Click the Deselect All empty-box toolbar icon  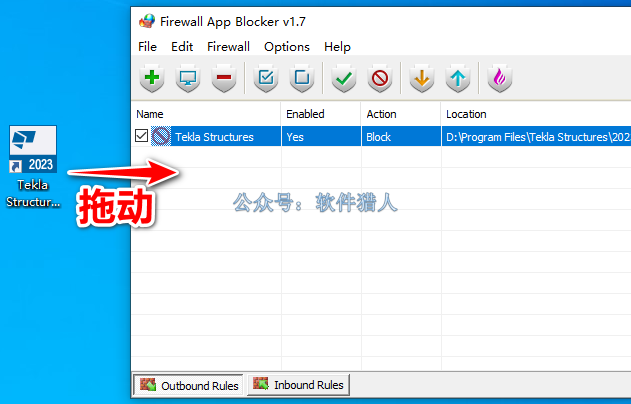pos(302,78)
